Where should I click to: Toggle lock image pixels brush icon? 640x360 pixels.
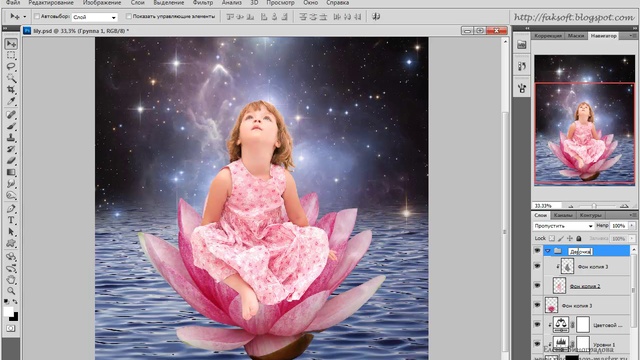tap(561, 238)
